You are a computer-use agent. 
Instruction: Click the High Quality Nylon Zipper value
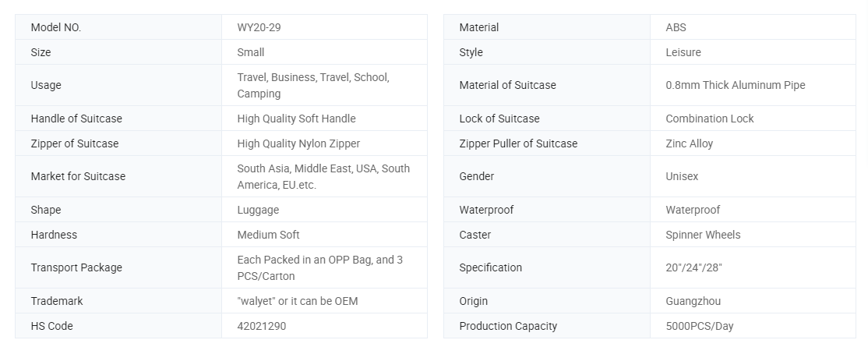(298, 143)
